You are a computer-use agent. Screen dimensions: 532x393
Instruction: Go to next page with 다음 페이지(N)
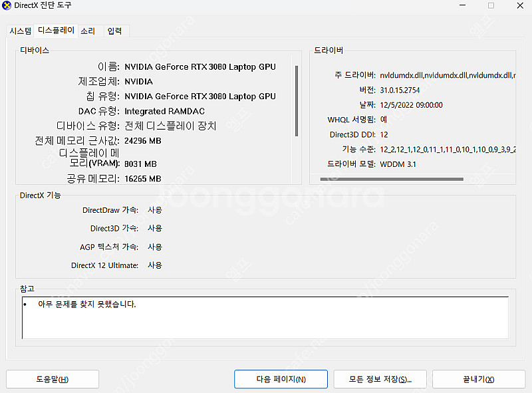point(281,379)
